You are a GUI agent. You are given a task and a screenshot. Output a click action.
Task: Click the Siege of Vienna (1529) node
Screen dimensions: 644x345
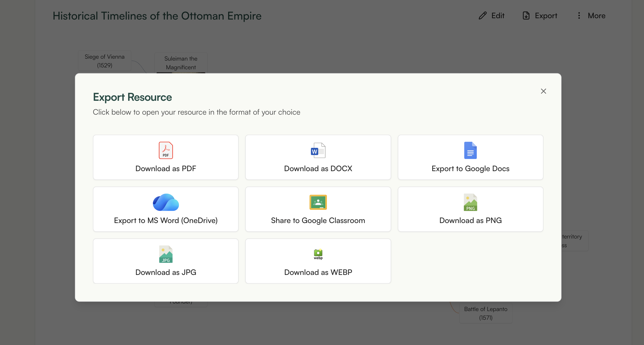(105, 61)
